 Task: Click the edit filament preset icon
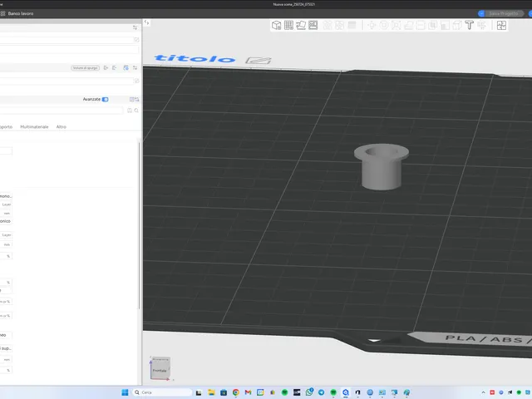(136, 81)
